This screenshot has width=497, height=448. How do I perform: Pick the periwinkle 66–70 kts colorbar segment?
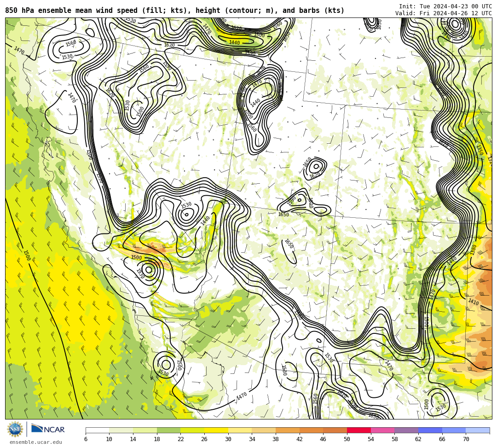[x=454, y=430]
